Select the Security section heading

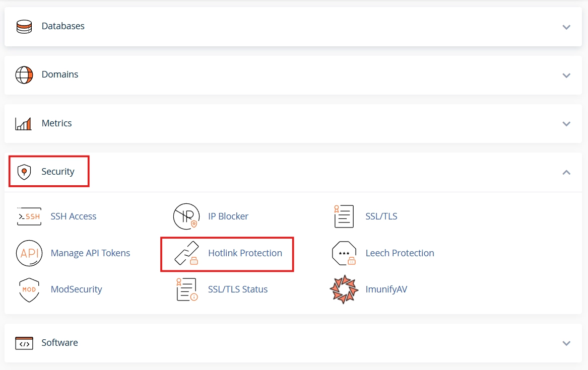58,172
